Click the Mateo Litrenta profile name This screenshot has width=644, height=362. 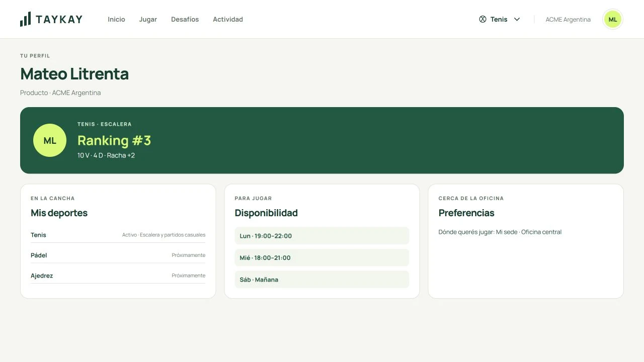(x=74, y=74)
